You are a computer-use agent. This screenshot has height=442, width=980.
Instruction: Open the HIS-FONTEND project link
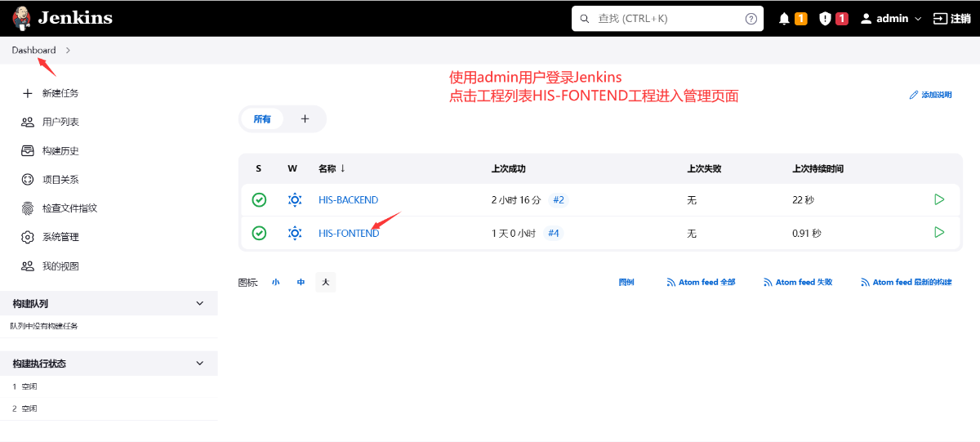pos(349,234)
